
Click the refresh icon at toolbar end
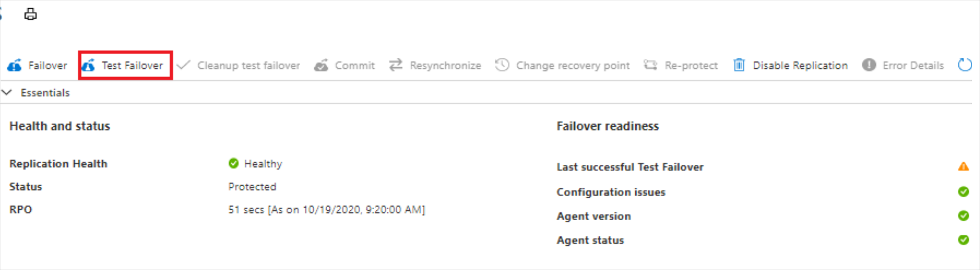click(965, 65)
